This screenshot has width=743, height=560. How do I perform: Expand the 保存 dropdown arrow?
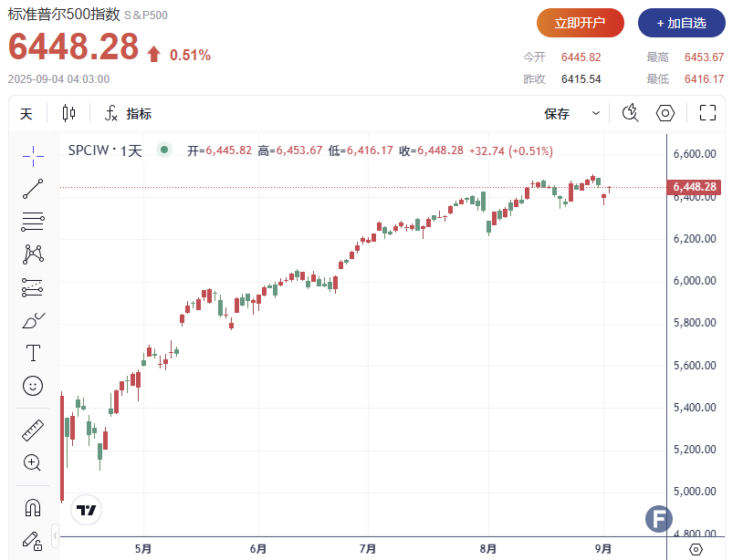(x=596, y=114)
